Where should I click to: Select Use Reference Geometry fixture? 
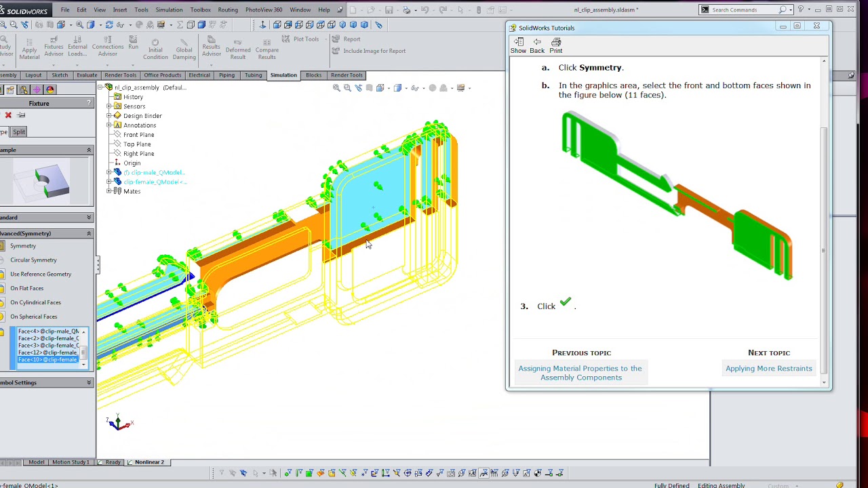click(41, 274)
